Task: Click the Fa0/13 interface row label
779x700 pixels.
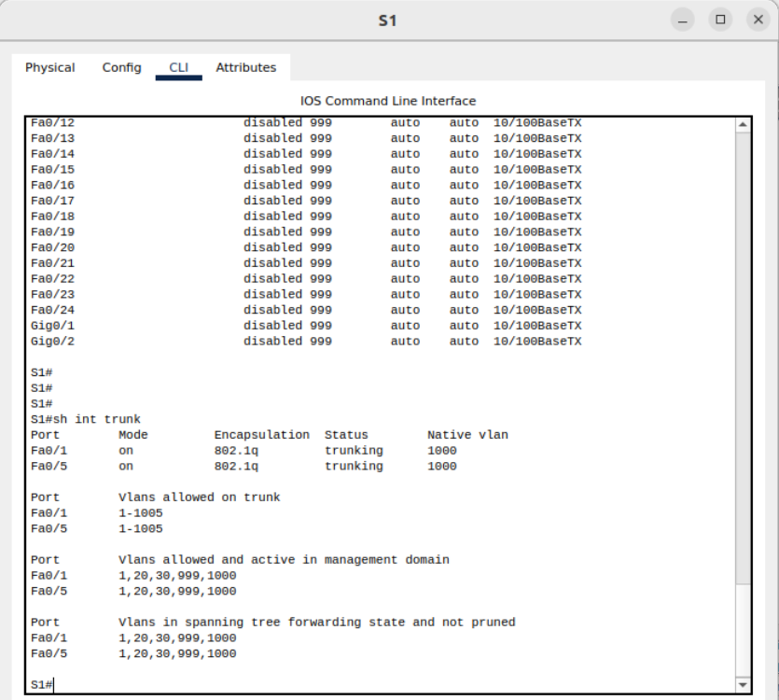Action: (52, 138)
